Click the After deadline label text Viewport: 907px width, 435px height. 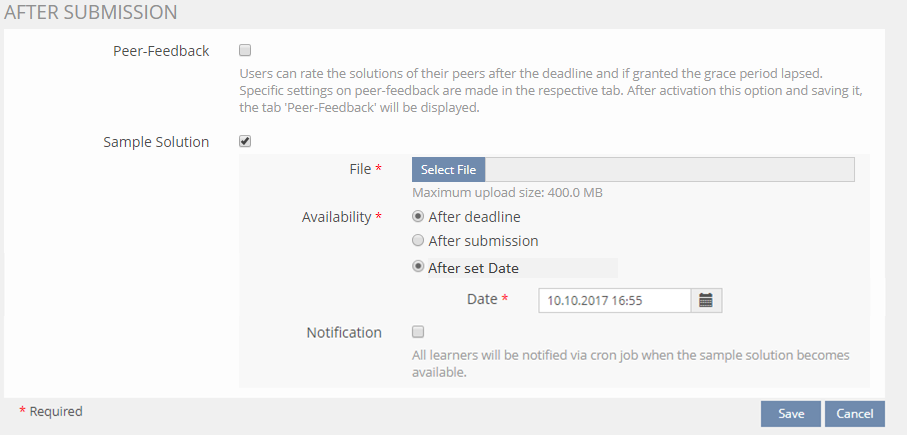point(474,216)
